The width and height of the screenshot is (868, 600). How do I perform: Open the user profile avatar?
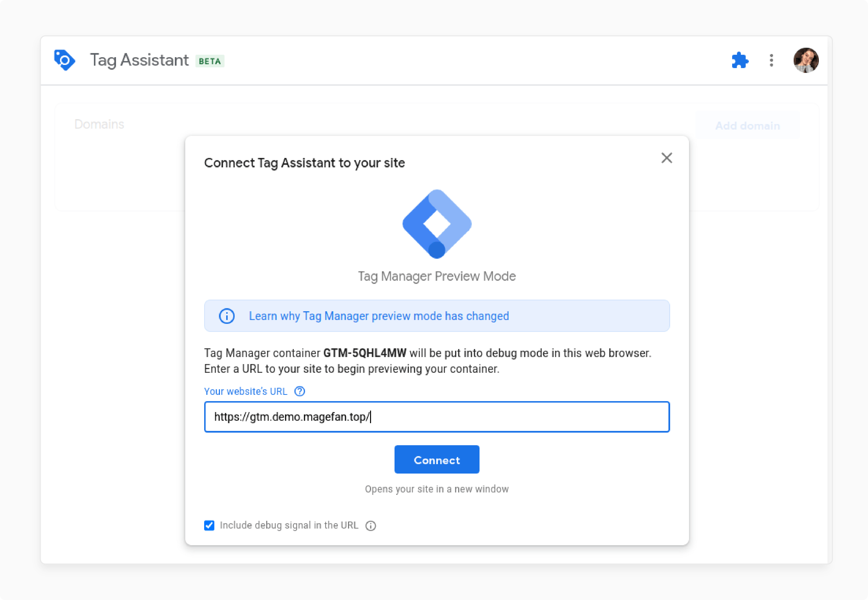(806, 60)
